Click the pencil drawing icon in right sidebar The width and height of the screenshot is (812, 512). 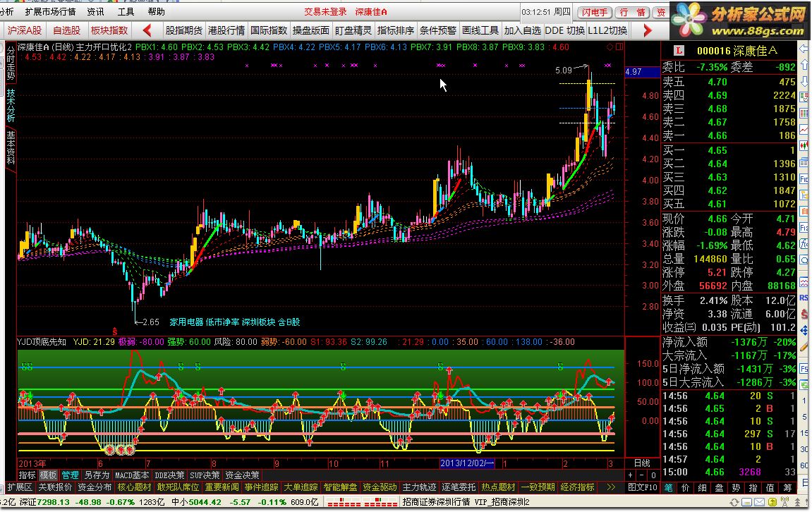[804, 346]
